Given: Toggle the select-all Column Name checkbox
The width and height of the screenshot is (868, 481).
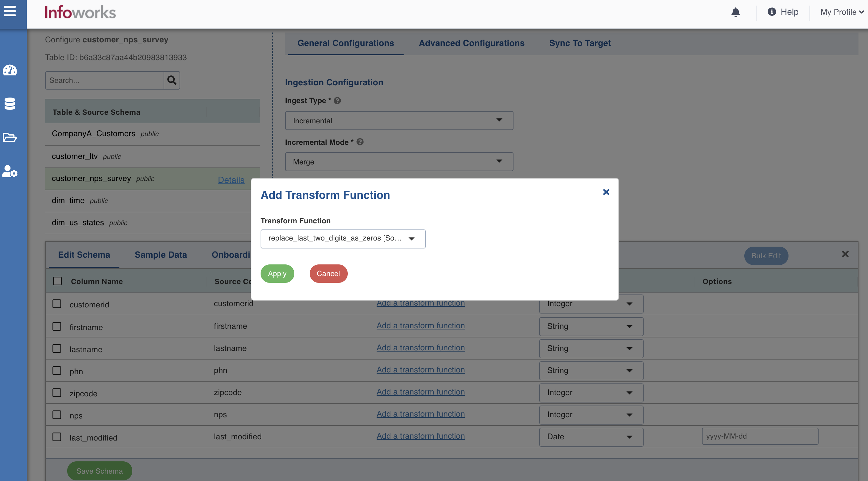Looking at the screenshot, I should click(57, 281).
